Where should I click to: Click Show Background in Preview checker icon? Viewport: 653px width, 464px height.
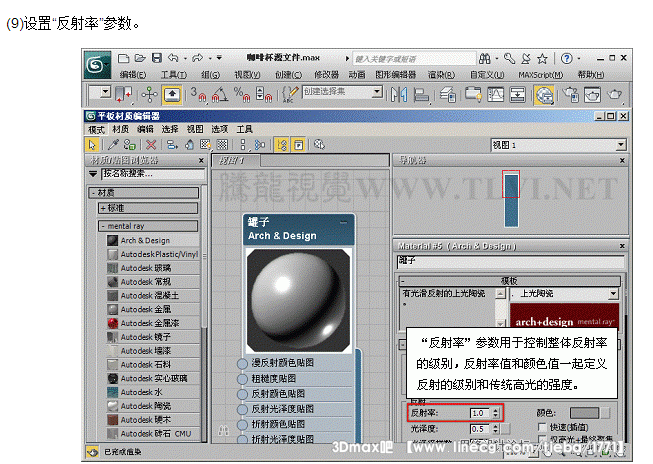222,145
